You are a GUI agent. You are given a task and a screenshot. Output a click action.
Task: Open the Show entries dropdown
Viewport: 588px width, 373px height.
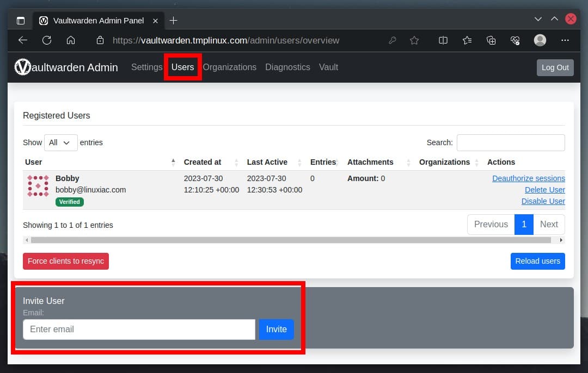(60, 142)
